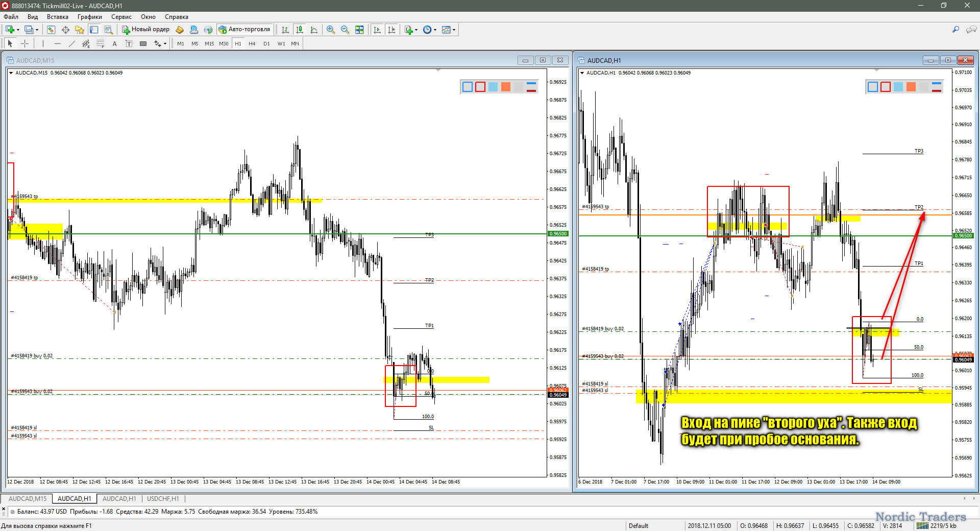The width and height of the screenshot is (980, 531).
Task: Zoom in on the chart
Action: point(331,30)
